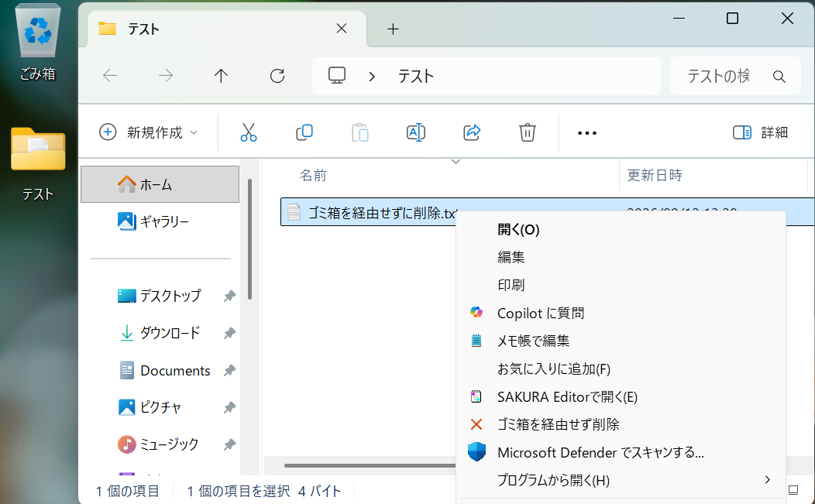815x504 pixels.
Task: Open デスクトップ in quick access
Action: [x=160, y=296]
